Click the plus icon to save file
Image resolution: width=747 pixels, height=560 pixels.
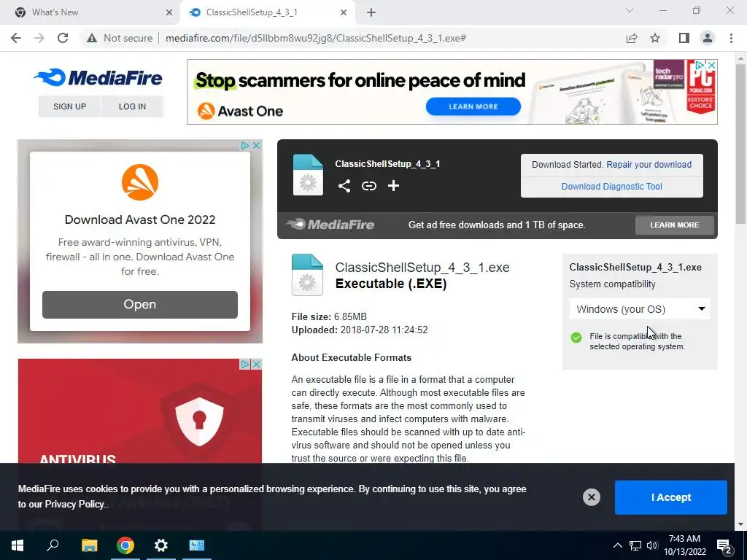pos(393,186)
